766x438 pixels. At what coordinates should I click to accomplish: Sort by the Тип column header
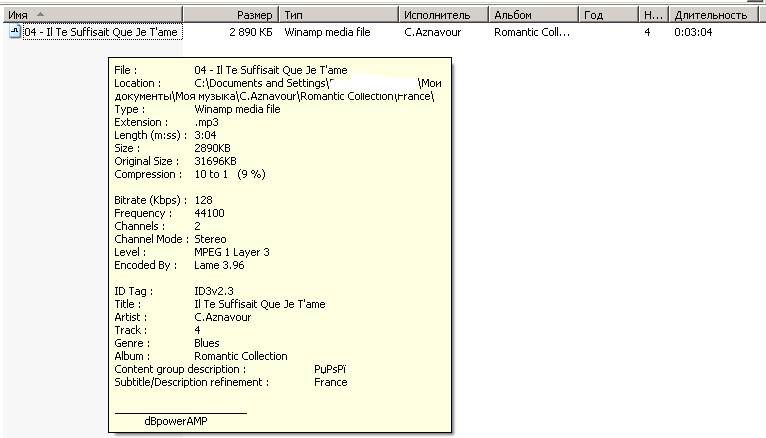click(x=339, y=15)
